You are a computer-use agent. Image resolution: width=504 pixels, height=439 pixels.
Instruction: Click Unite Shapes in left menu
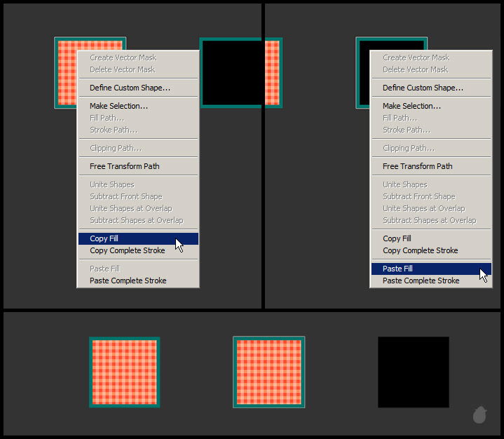[x=138, y=184]
